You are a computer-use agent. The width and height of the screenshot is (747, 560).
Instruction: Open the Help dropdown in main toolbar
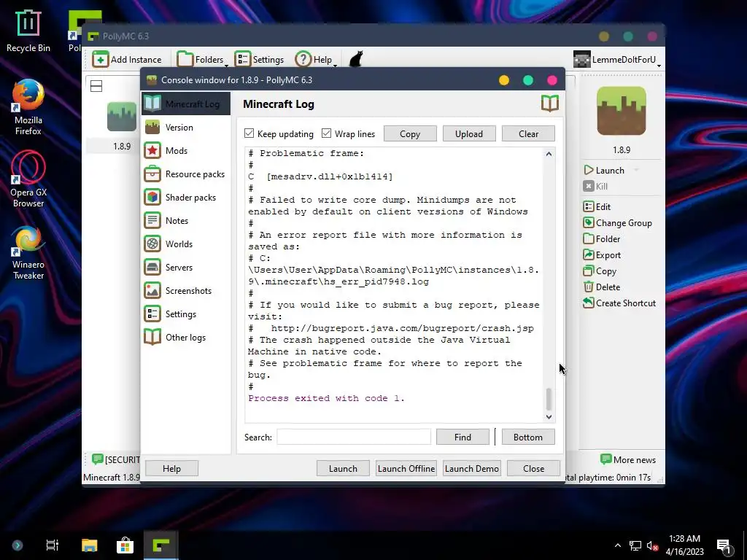[316, 60]
